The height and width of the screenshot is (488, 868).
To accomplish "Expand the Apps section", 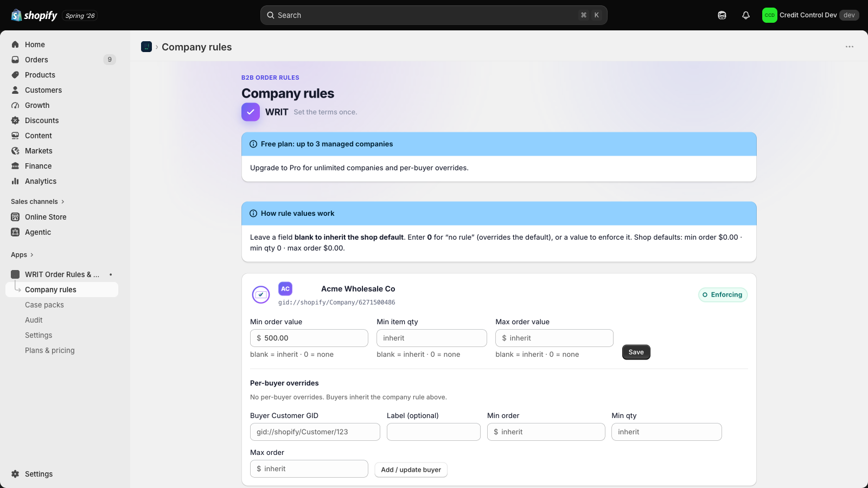I will click(22, 255).
